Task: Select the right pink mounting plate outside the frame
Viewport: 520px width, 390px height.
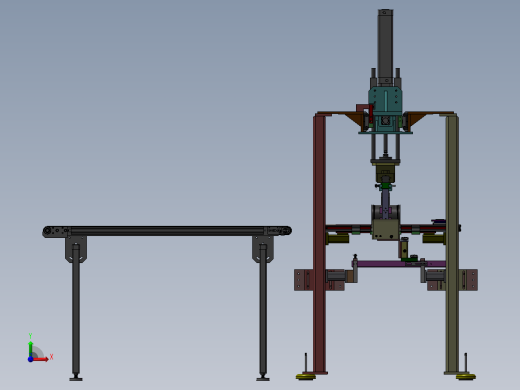Action: (x=468, y=280)
